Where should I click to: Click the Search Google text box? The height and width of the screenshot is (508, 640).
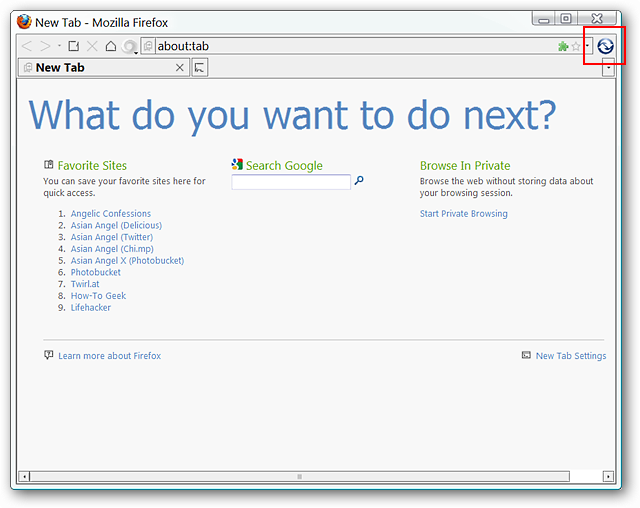[291, 182]
